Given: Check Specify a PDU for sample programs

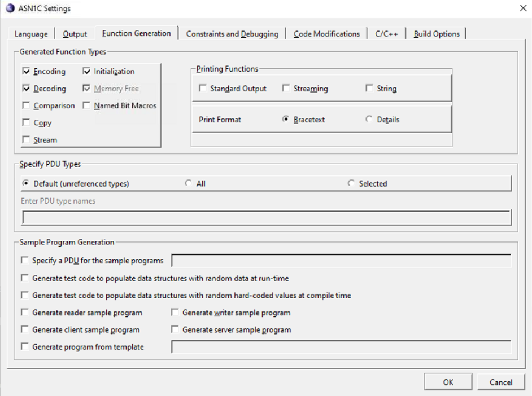Looking at the screenshot, I should click(x=25, y=260).
